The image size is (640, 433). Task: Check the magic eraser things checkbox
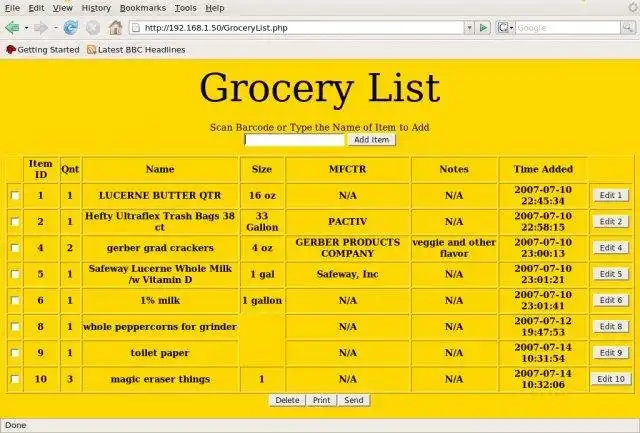pos(15,379)
